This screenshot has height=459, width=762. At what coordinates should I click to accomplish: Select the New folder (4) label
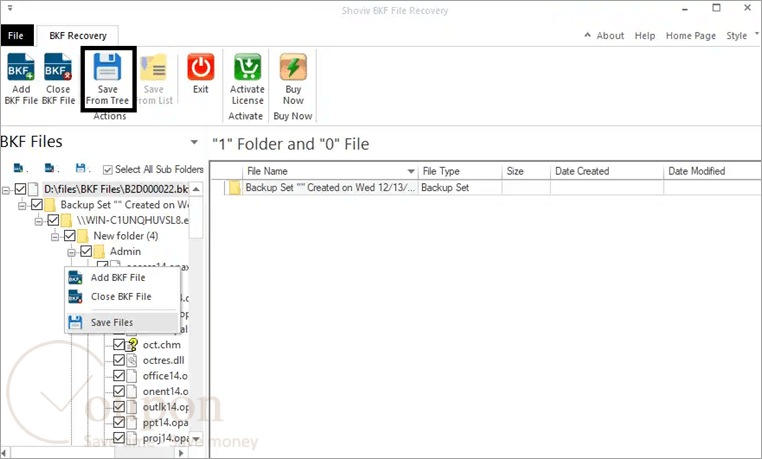click(126, 236)
